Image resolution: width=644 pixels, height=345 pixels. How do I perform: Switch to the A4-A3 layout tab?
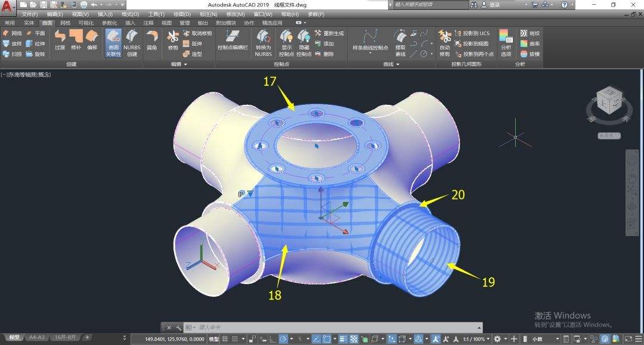(x=36, y=337)
